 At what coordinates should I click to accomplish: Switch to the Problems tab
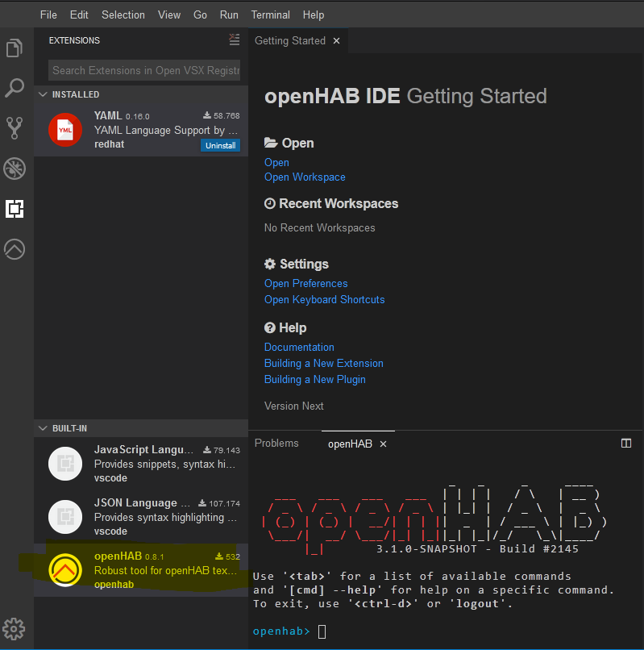pyautogui.click(x=276, y=444)
